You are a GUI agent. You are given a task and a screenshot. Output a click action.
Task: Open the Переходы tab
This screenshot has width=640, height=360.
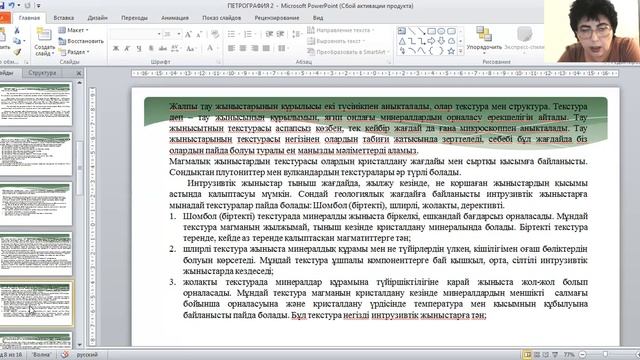(x=134, y=18)
